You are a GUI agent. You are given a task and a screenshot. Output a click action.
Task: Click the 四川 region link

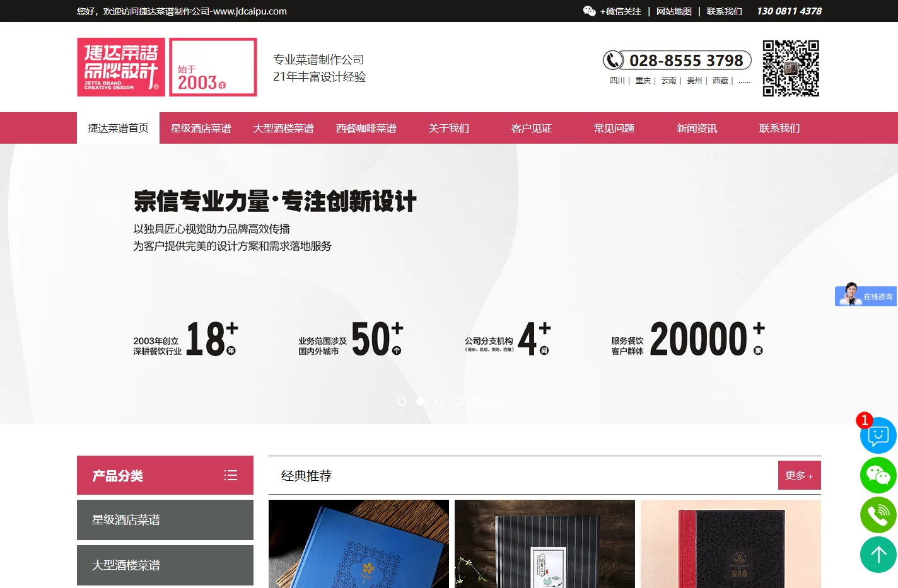pyautogui.click(x=617, y=81)
